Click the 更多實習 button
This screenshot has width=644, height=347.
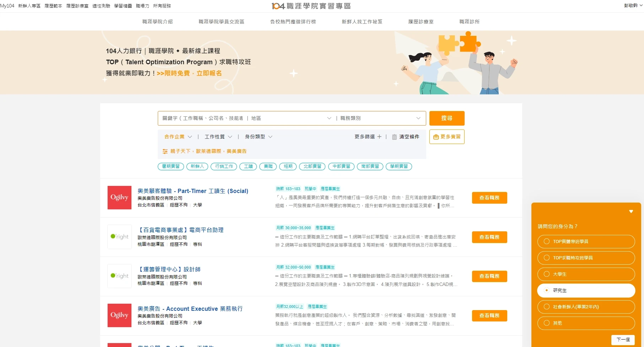tap(447, 137)
